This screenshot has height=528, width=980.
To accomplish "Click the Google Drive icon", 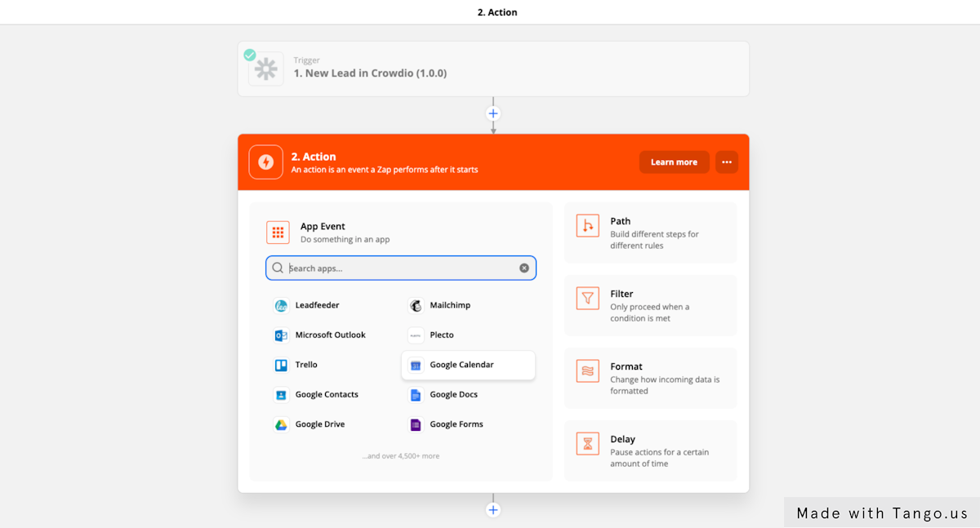I will click(281, 424).
